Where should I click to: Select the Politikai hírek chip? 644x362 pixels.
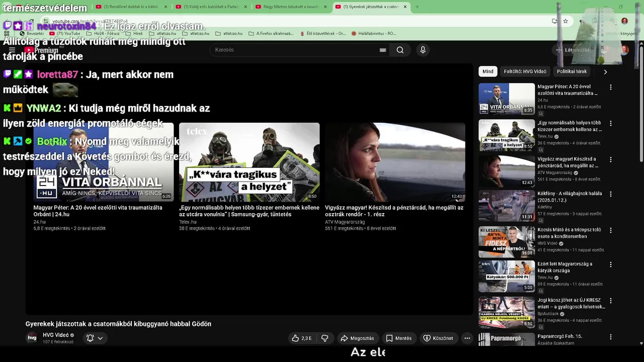click(x=572, y=71)
